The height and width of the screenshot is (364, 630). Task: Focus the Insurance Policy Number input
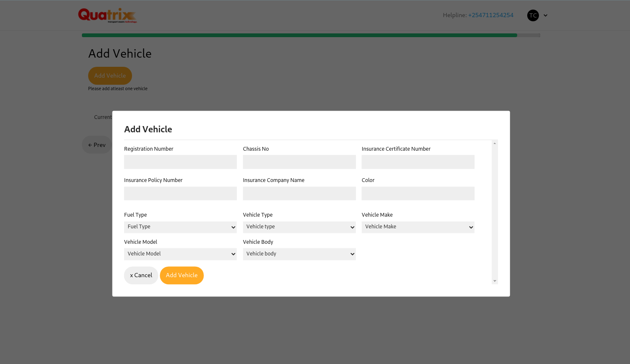[x=180, y=193]
